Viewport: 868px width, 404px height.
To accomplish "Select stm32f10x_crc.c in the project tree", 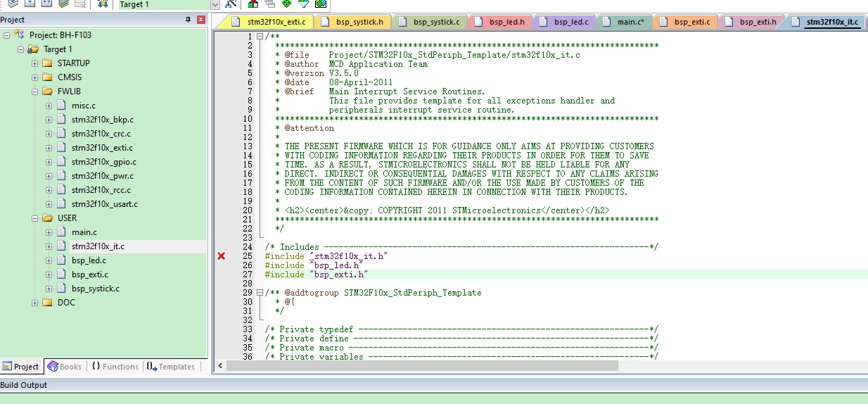I will pyautogui.click(x=101, y=134).
